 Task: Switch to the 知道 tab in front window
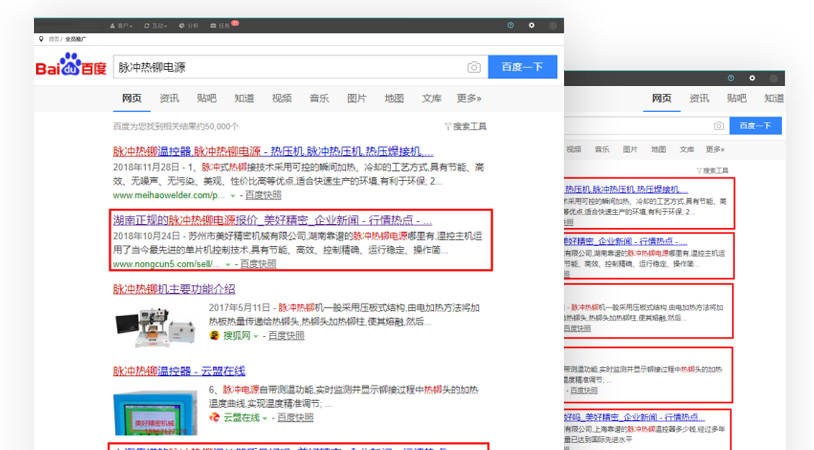coord(244,99)
